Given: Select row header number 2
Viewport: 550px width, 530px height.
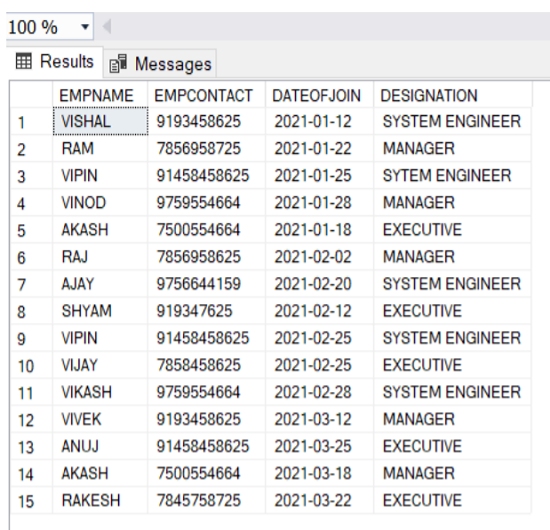Looking at the screenshot, I should (x=32, y=149).
